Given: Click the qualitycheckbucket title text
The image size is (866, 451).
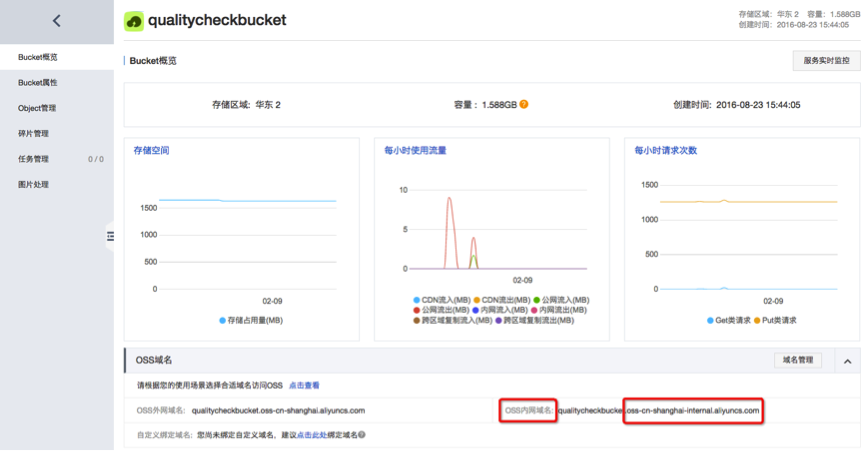Looking at the screenshot, I should coord(217,20).
